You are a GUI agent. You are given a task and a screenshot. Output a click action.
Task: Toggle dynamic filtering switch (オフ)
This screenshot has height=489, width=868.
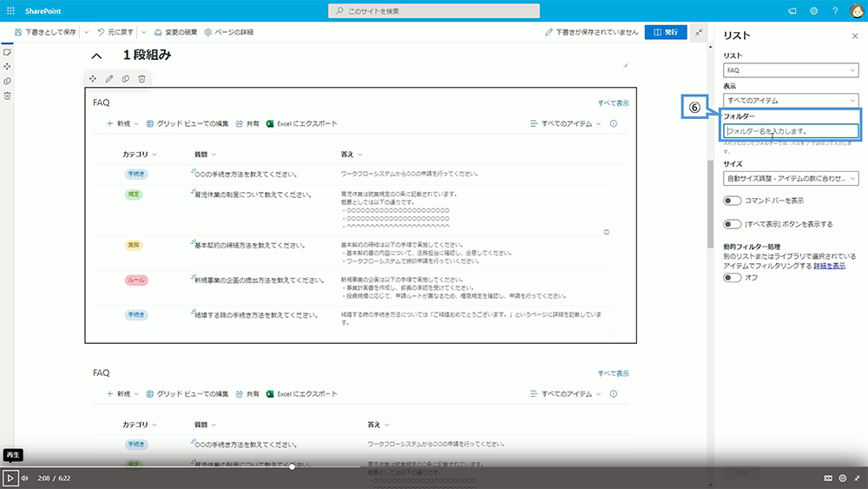click(732, 277)
